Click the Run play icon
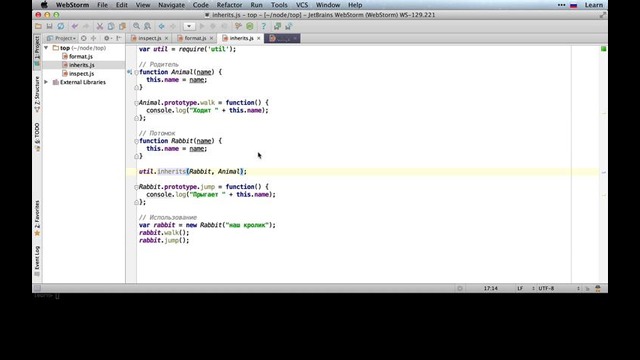This screenshot has width=640, height=360. coord(202,26)
